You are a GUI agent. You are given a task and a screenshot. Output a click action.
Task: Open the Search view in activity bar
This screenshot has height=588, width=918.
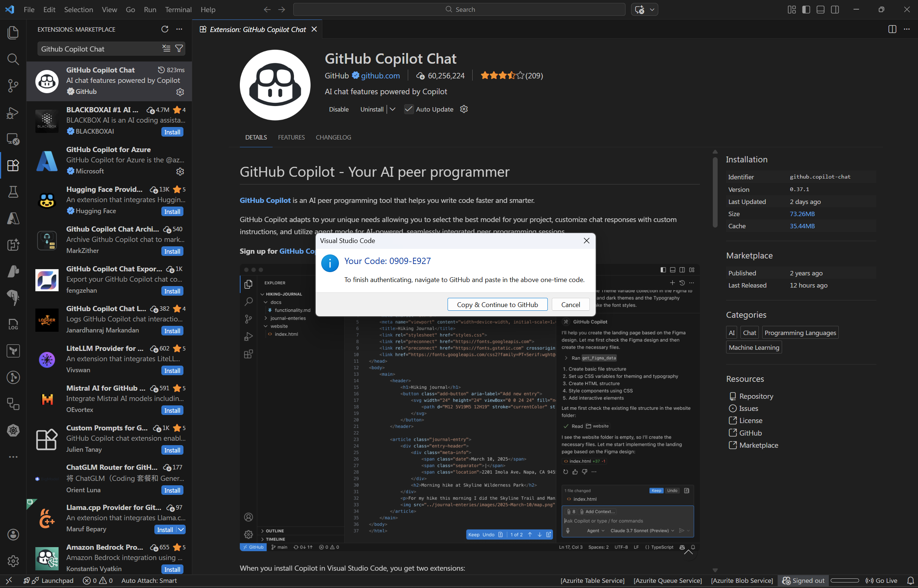coord(13,59)
